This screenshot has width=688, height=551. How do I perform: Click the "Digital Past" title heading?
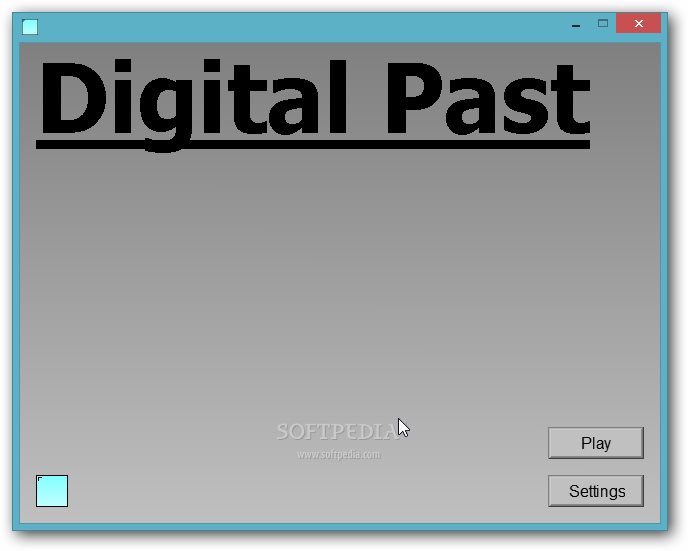click(x=313, y=104)
